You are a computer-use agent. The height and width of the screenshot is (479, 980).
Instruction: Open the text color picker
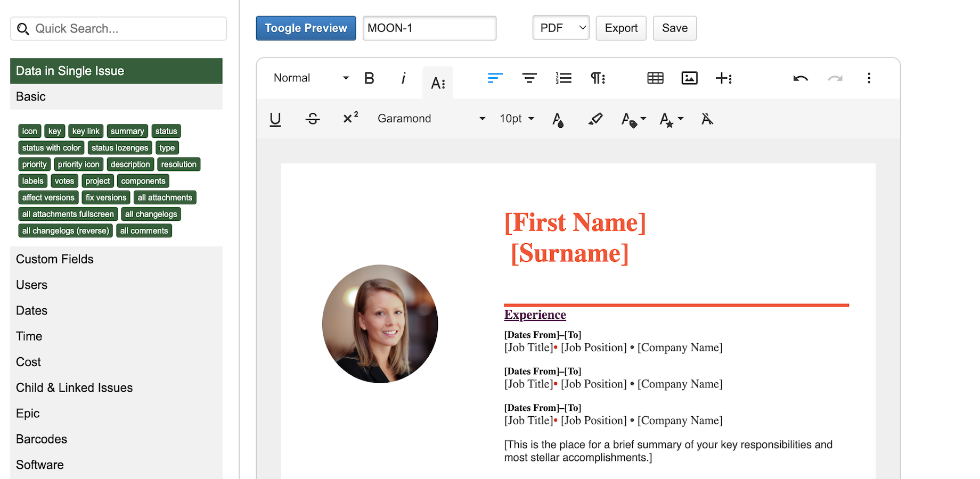(558, 119)
